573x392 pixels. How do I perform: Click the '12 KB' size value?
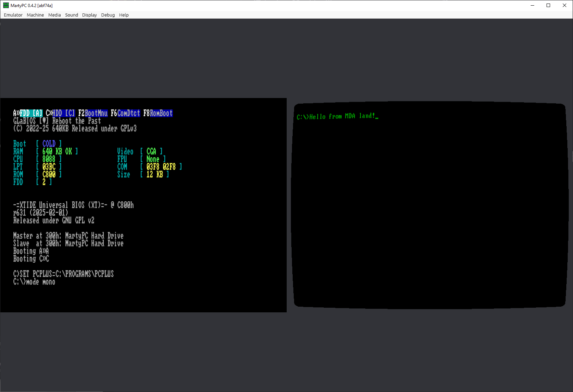155,174
